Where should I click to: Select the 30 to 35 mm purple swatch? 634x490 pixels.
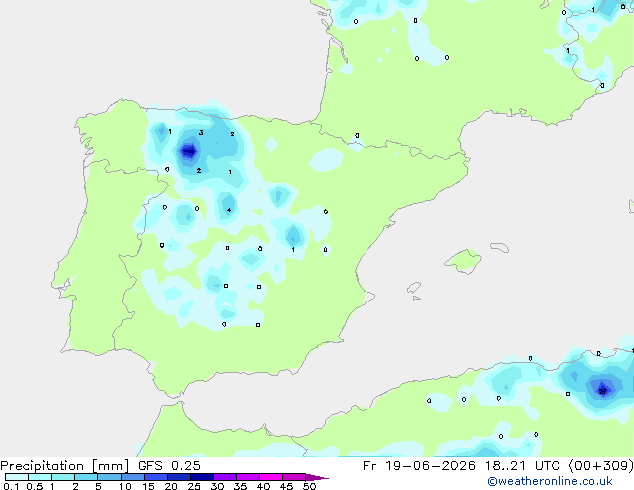click(225, 477)
